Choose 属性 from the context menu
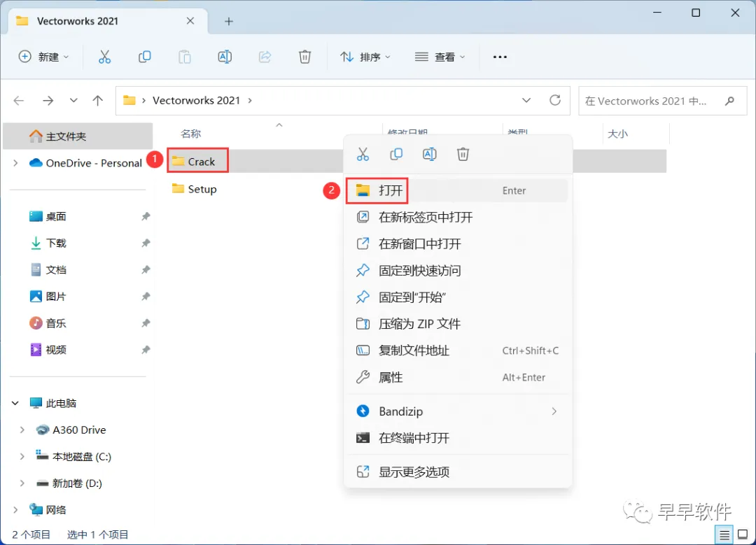756x545 pixels. pyautogui.click(x=457, y=377)
